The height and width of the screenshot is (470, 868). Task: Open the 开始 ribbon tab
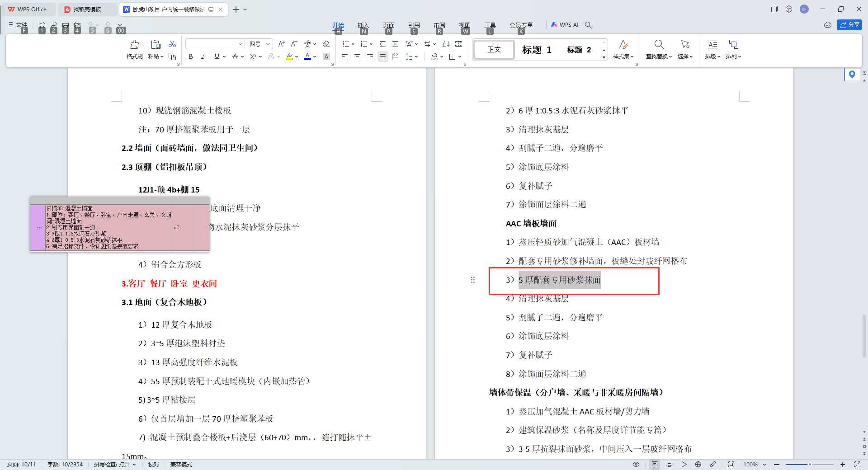[338, 25]
